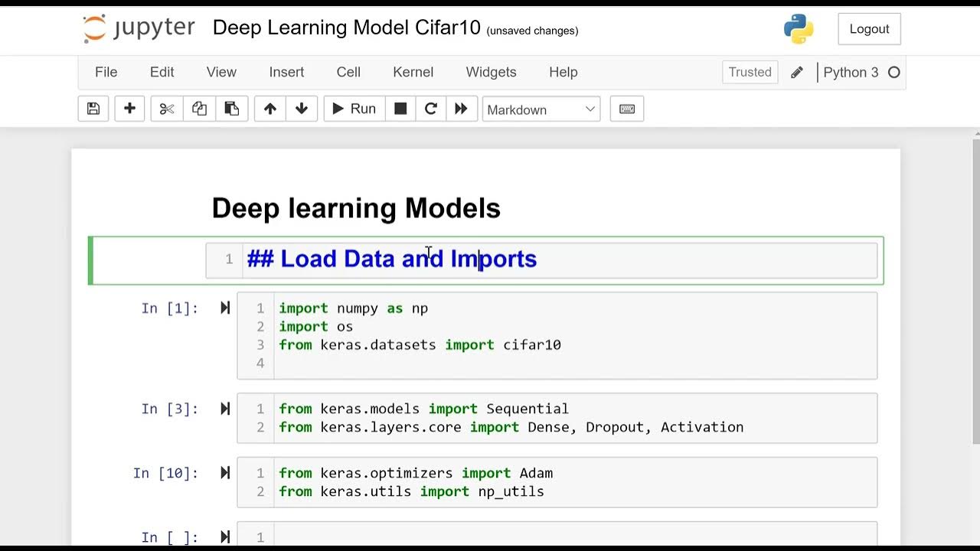The width and height of the screenshot is (980, 551).
Task: Open the Kernel menu
Action: coord(413,72)
